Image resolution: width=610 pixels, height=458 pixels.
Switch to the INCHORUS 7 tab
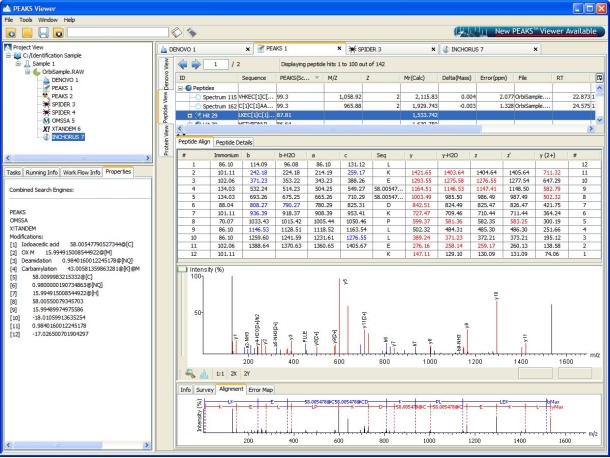click(490, 49)
